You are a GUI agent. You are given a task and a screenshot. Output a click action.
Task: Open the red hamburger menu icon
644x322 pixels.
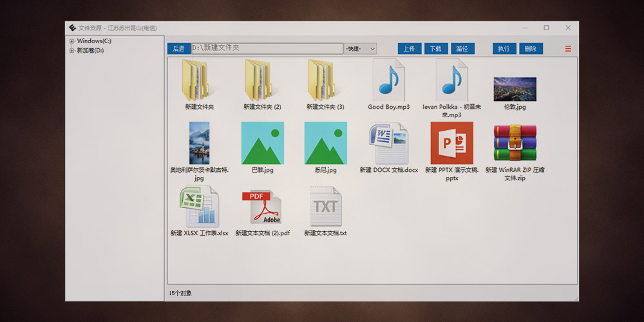[x=568, y=49]
